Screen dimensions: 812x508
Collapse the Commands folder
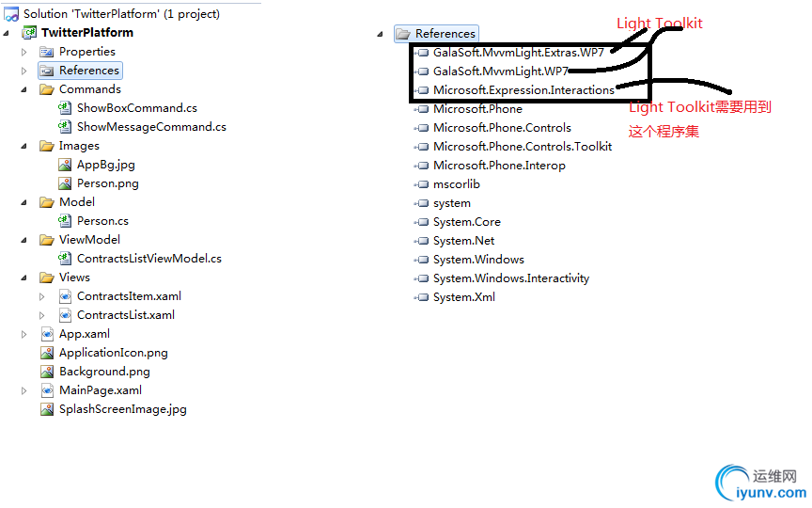tap(24, 89)
